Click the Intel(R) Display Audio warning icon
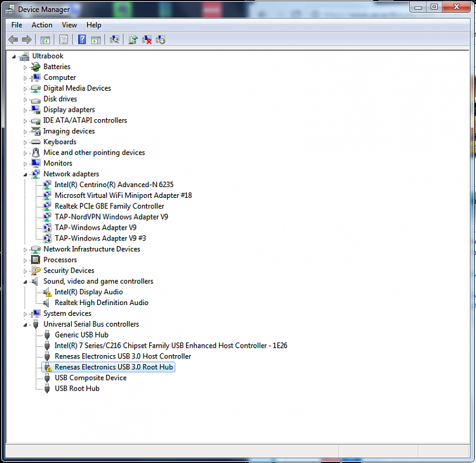This screenshot has width=476, height=463. coord(47,292)
